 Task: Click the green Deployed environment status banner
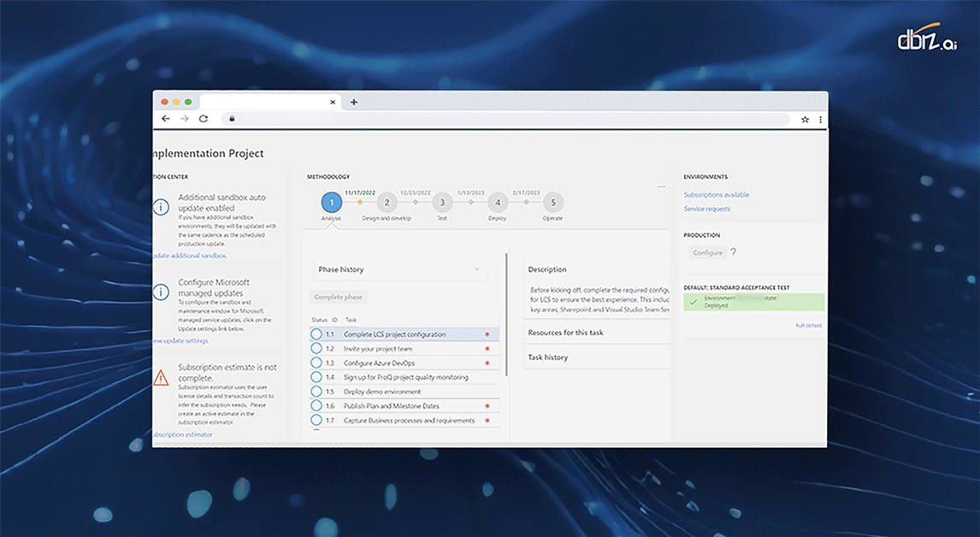click(753, 300)
